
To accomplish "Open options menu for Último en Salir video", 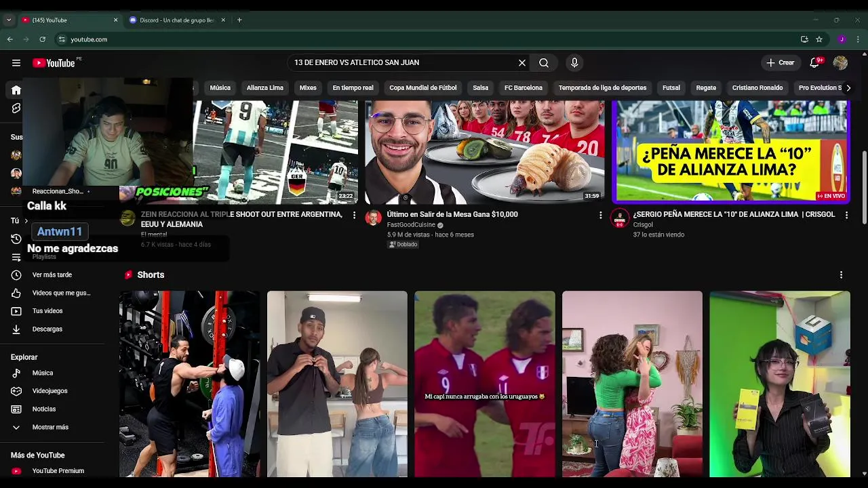I will (x=600, y=215).
